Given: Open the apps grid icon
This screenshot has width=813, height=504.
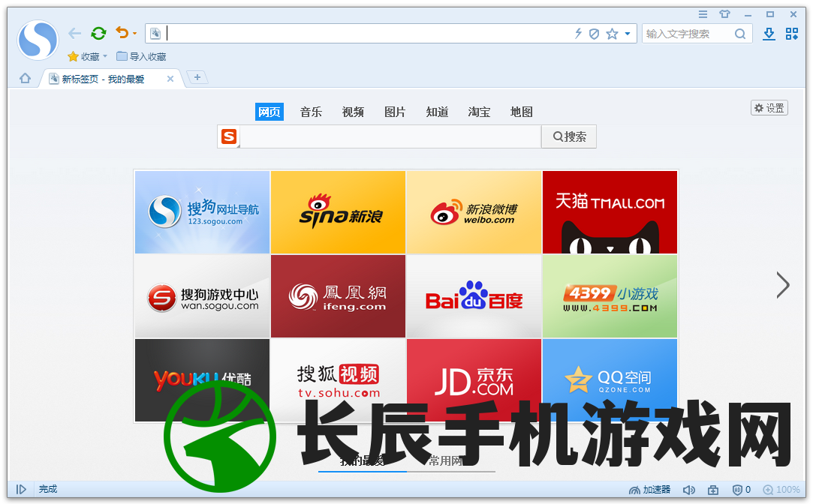Looking at the screenshot, I should pos(792,34).
